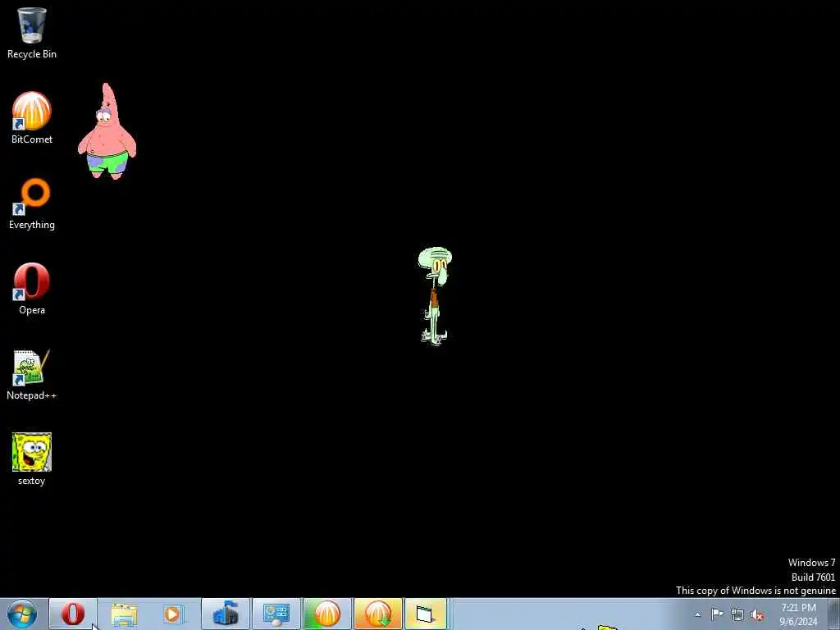Click the blue building taskbar icon
The height and width of the screenshot is (630, 840).
tap(226, 614)
